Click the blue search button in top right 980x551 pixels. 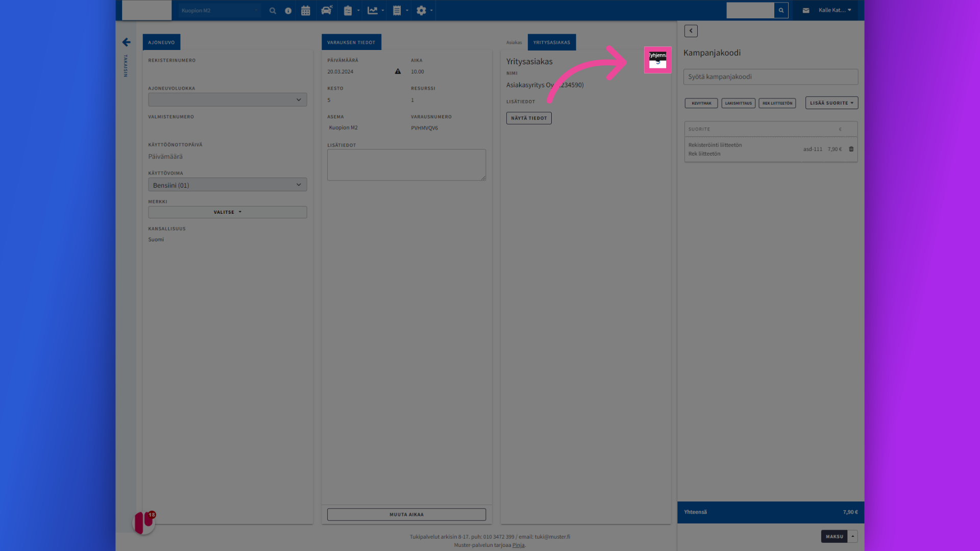point(781,10)
